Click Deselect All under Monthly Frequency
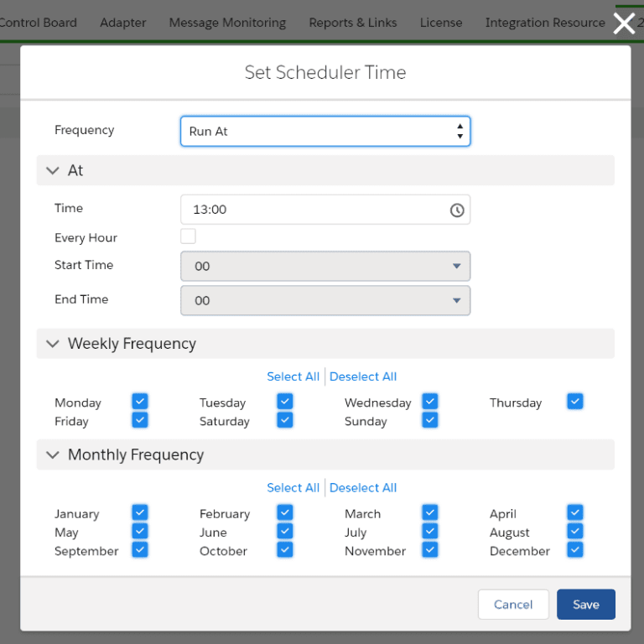644x644 pixels. [x=363, y=488]
